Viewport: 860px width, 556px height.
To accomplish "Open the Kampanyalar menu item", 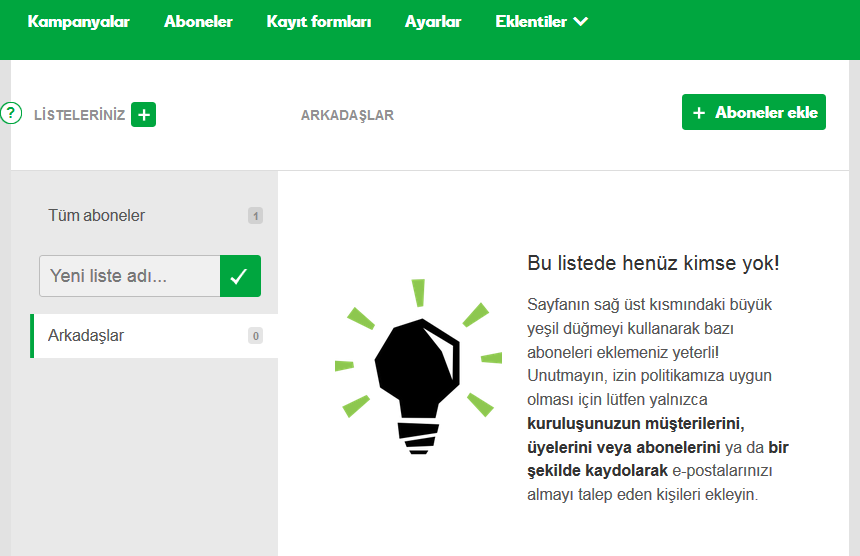I will [78, 21].
